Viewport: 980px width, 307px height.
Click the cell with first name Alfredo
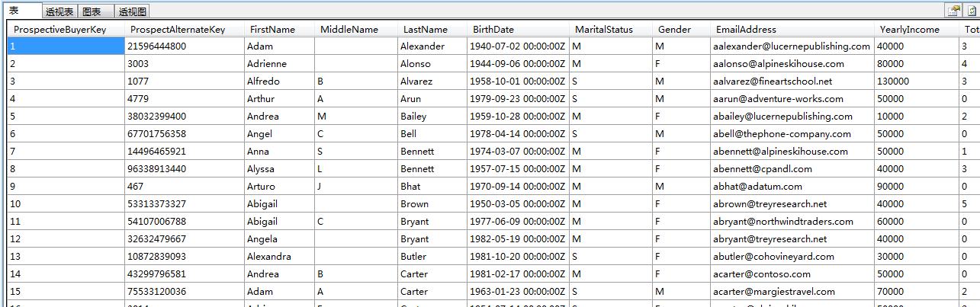[x=279, y=82]
